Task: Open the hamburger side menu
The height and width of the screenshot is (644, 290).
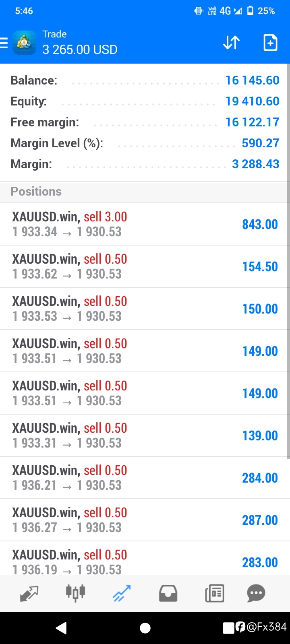Action: click(x=4, y=43)
